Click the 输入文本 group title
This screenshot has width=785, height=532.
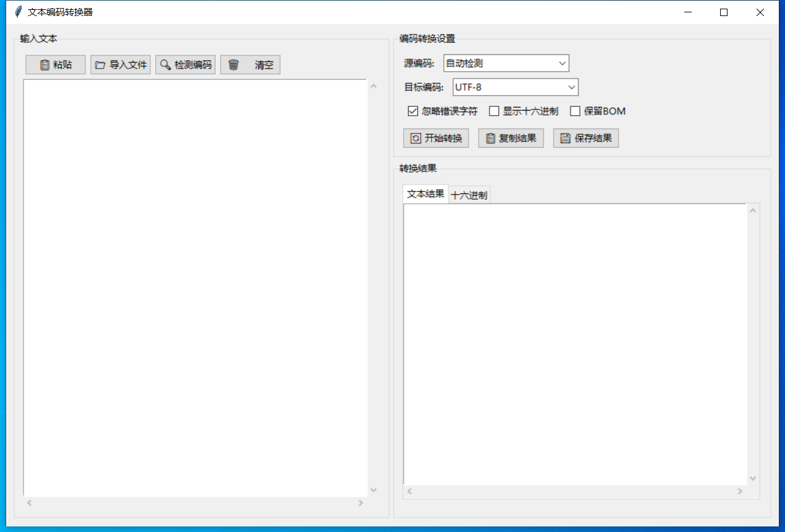point(38,39)
